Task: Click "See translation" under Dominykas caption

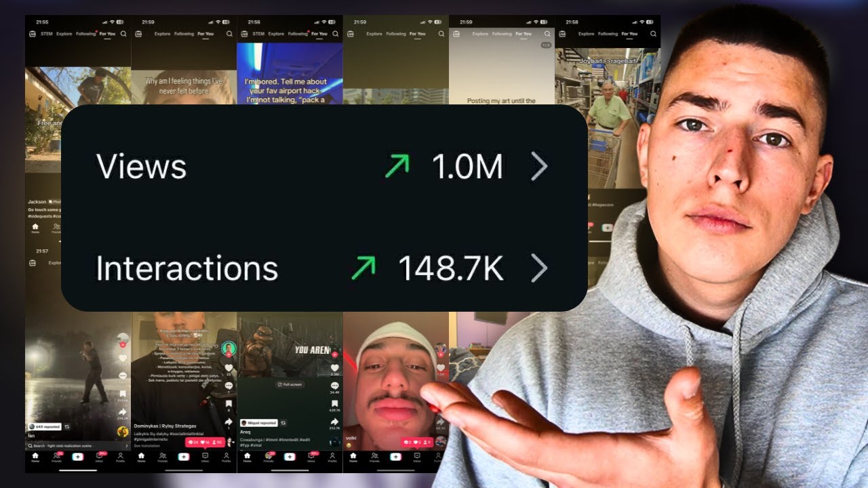Action: pyautogui.click(x=147, y=446)
